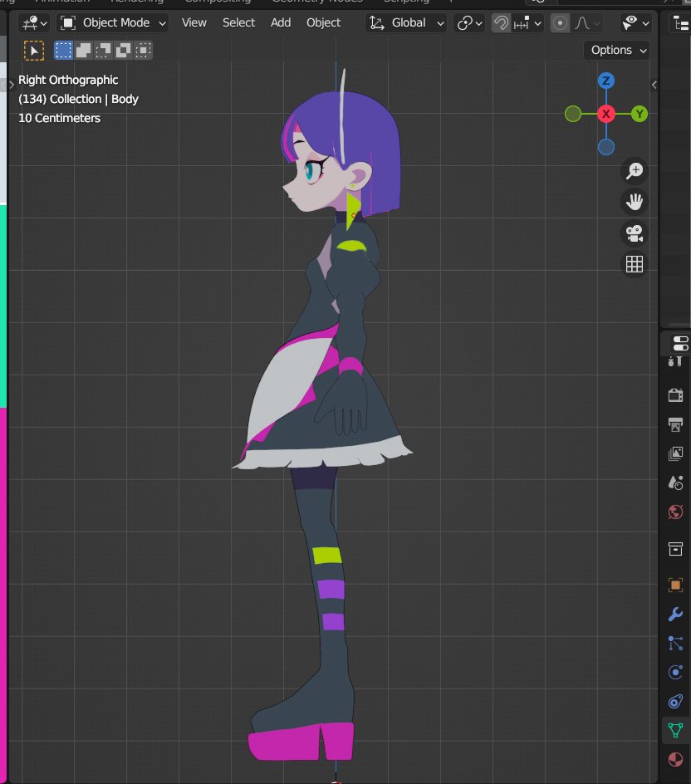The height and width of the screenshot is (784, 691).
Task: Expand the toolbar with the left-edge arrow
Action: [12, 85]
